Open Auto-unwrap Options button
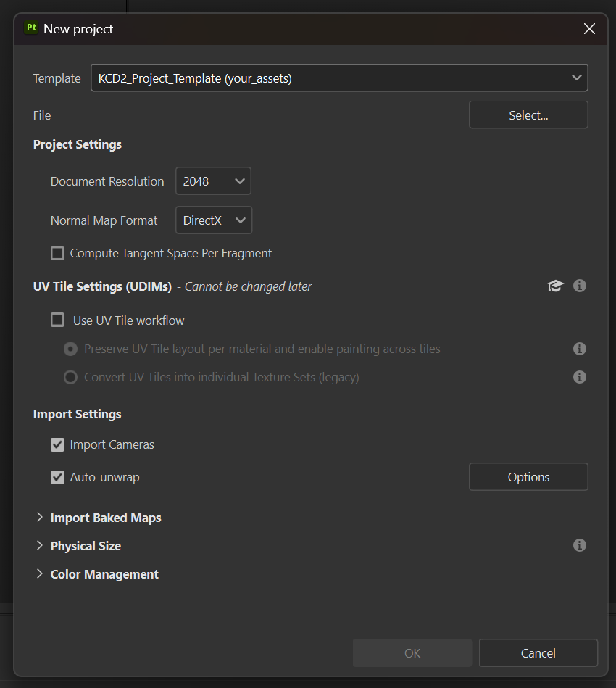Screen dimensions: 616x688 528,476
